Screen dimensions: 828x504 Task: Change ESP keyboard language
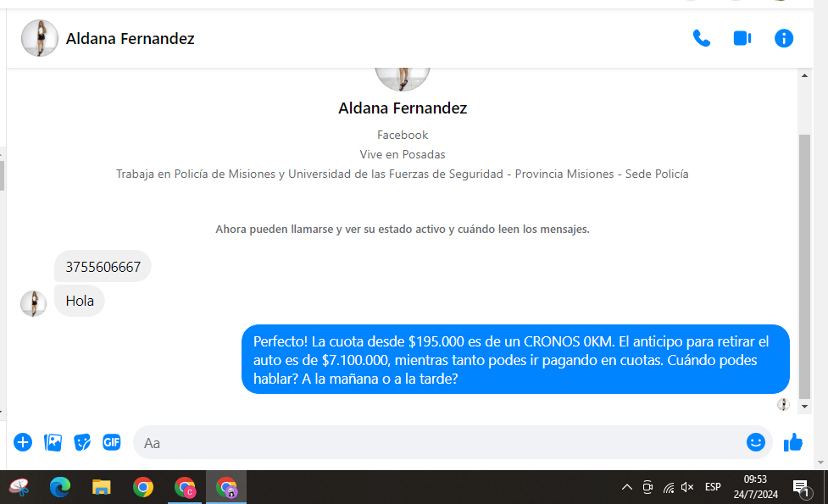713,487
